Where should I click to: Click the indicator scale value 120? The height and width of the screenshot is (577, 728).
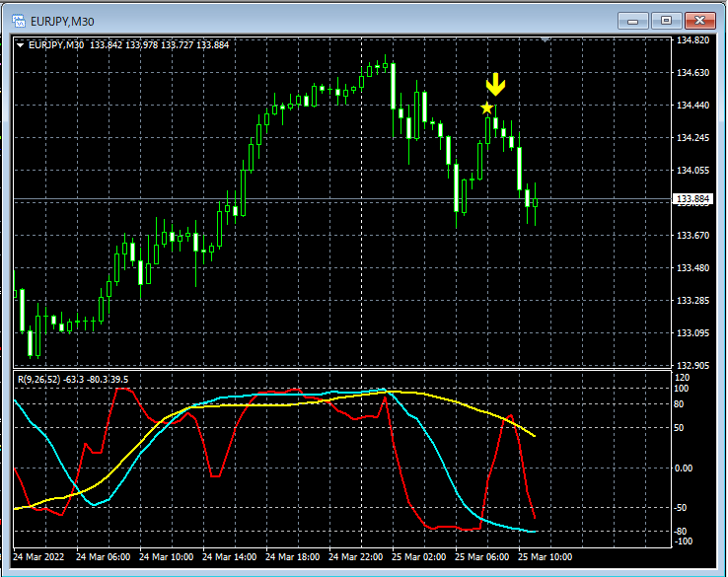(x=682, y=378)
